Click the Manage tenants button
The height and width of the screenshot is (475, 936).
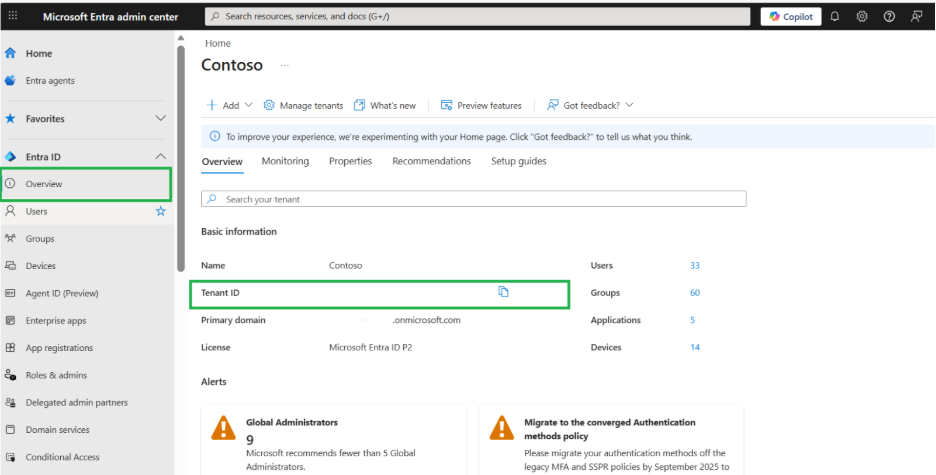(303, 105)
